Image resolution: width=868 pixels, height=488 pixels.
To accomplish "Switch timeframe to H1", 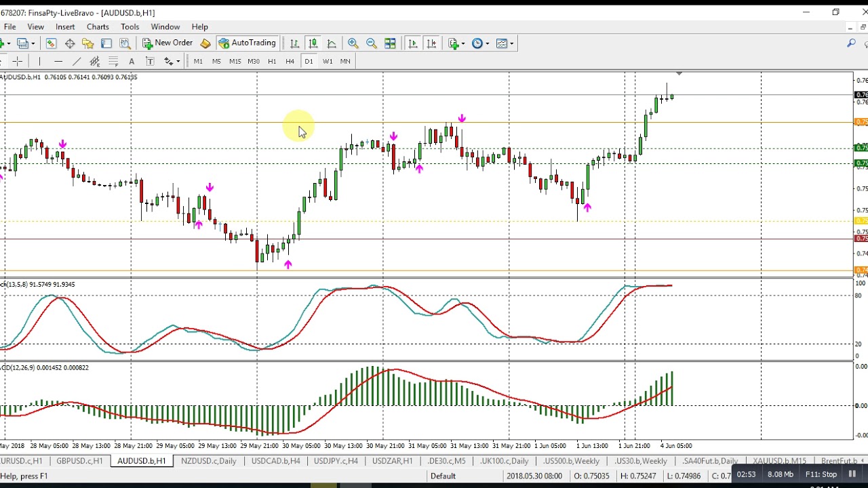I will coord(272,62).
